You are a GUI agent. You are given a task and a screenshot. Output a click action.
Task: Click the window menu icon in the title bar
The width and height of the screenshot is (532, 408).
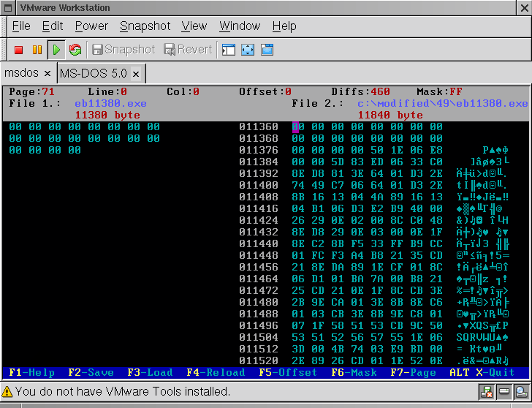tap(8, 8)
